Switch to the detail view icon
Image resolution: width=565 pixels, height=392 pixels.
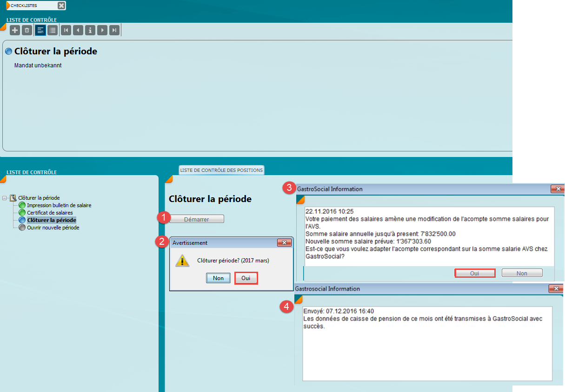[40, 31]
